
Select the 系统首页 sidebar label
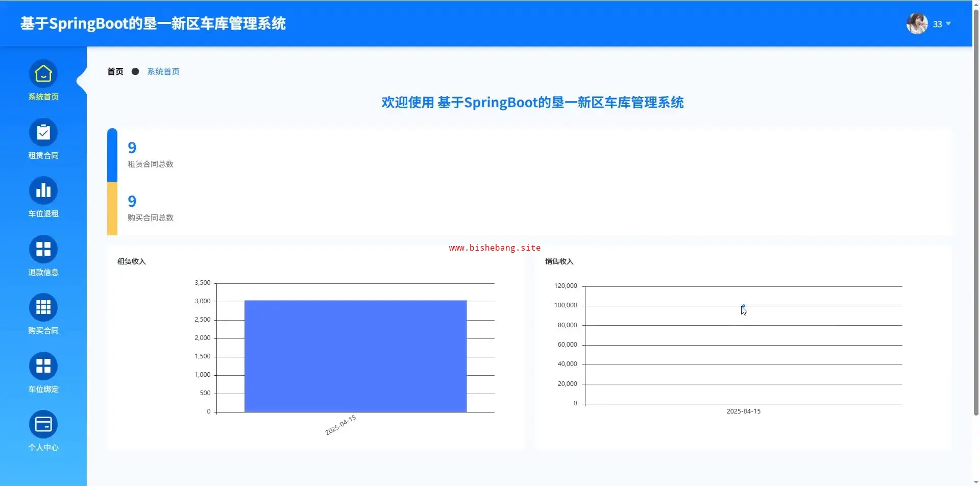coord(43,97)
